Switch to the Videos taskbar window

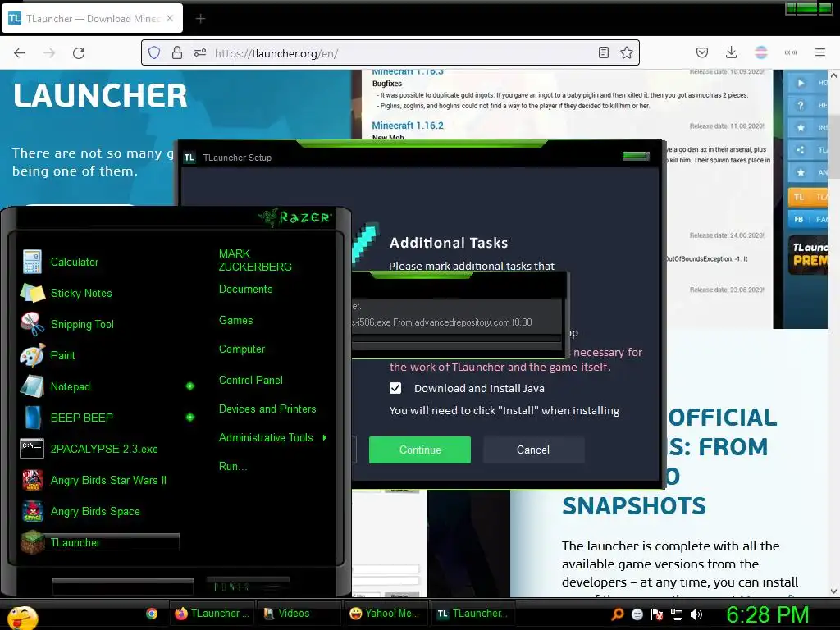pyautogui.click(x=299, y=614)
